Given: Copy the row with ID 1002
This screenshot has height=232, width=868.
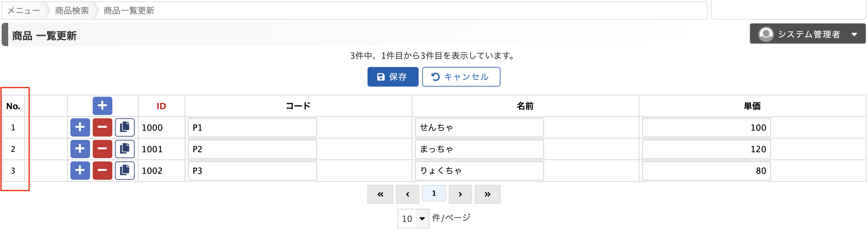Looking at the screenshot, I should tap(125, 171).
